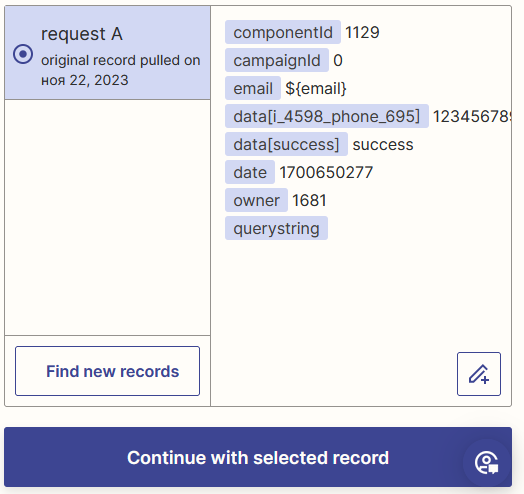Click the email field label
The height and width of the screenshot is (494, 524).
coord(253,88)
